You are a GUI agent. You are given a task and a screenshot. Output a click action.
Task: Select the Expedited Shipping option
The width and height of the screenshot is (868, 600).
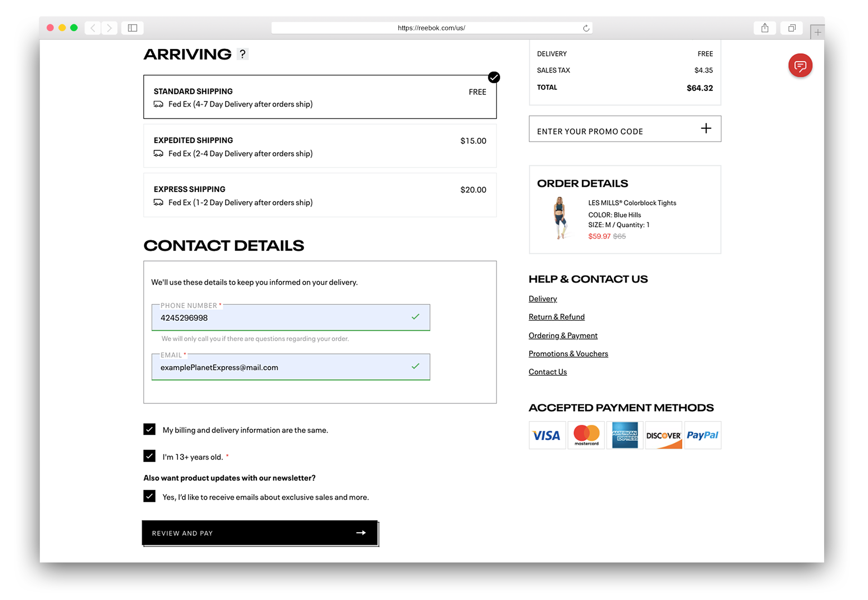[x=320, y=145]
